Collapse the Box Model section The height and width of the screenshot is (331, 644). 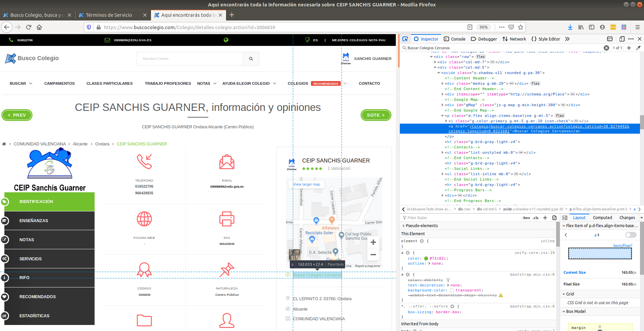coord(564,312)
